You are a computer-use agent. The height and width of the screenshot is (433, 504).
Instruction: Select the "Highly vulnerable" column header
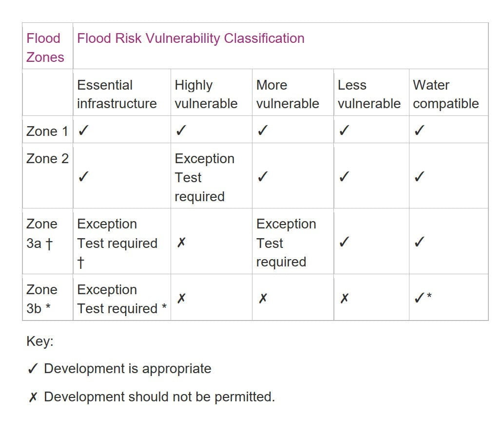click(x=206, y=94)
